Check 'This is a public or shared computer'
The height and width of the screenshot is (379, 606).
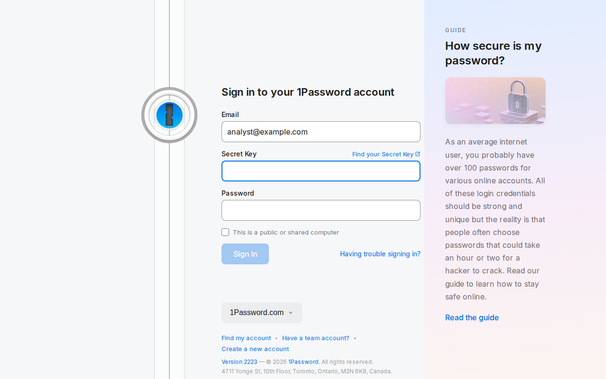(225, 232)
